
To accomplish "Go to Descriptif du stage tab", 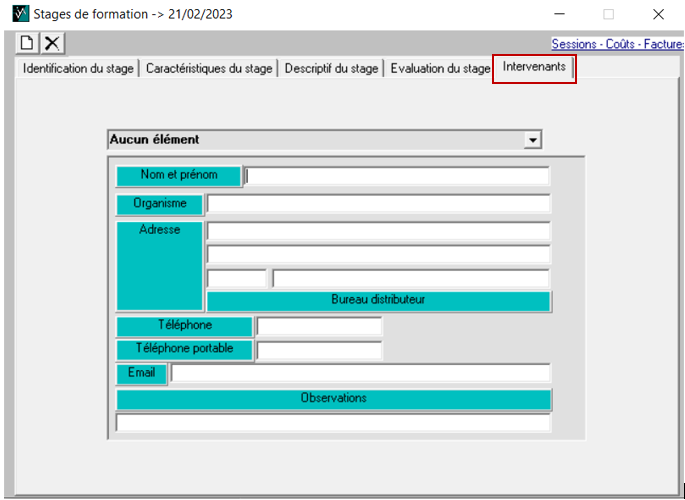I will pos(331,69).
